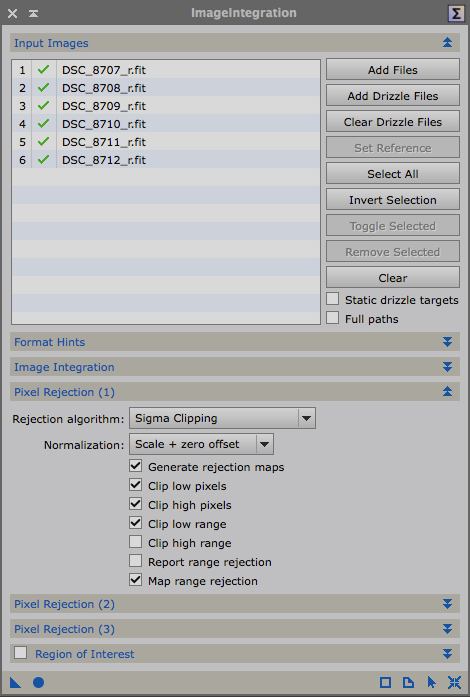Click the Format Hints section title
This screenshot has height=697, width=470.
49,342
